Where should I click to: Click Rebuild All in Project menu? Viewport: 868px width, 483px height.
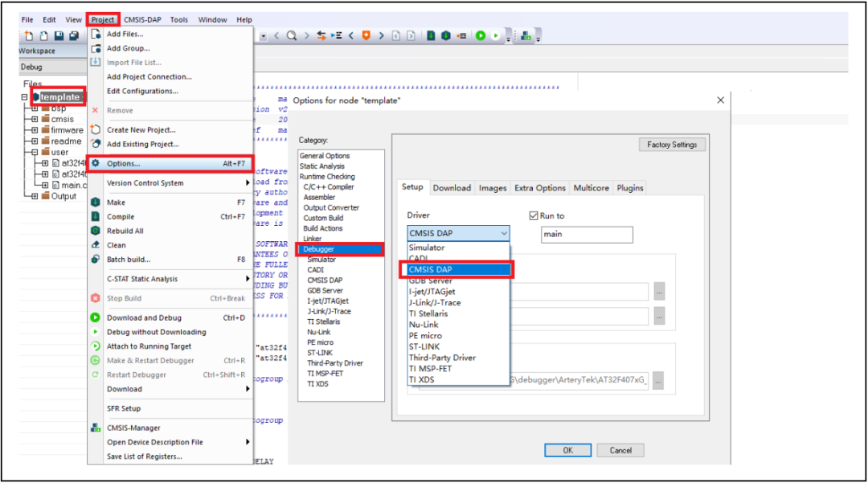(170, 231)
